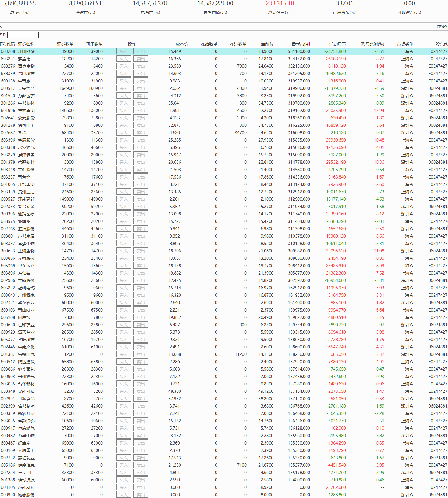
Task: Click the 卖出 button for 雪天盐业
Action: pos(141,332)
